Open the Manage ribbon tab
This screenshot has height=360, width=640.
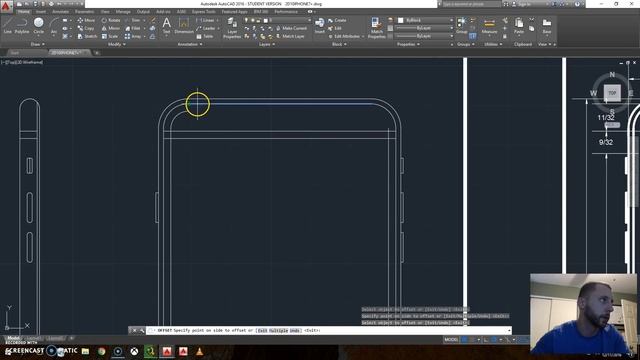pos(123,11)
